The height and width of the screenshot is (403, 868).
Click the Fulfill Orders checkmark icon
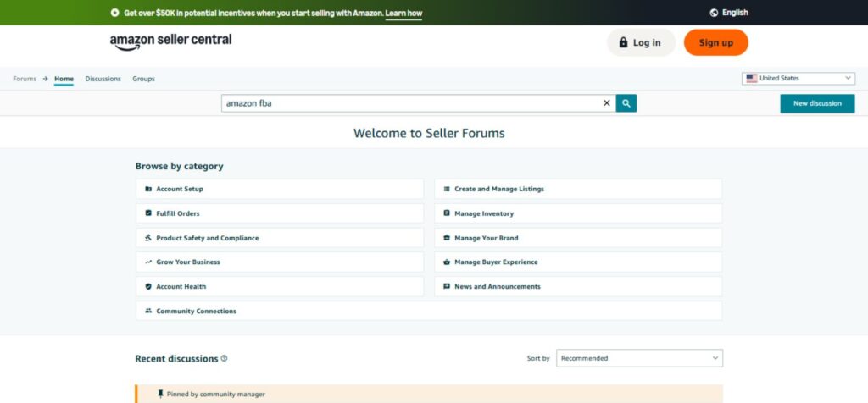[x=148, y=213]
